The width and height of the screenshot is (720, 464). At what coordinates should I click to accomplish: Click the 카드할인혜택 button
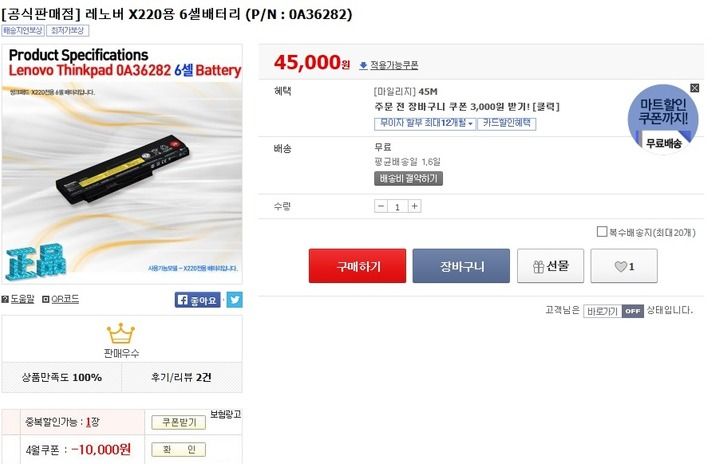pos(506,123)
